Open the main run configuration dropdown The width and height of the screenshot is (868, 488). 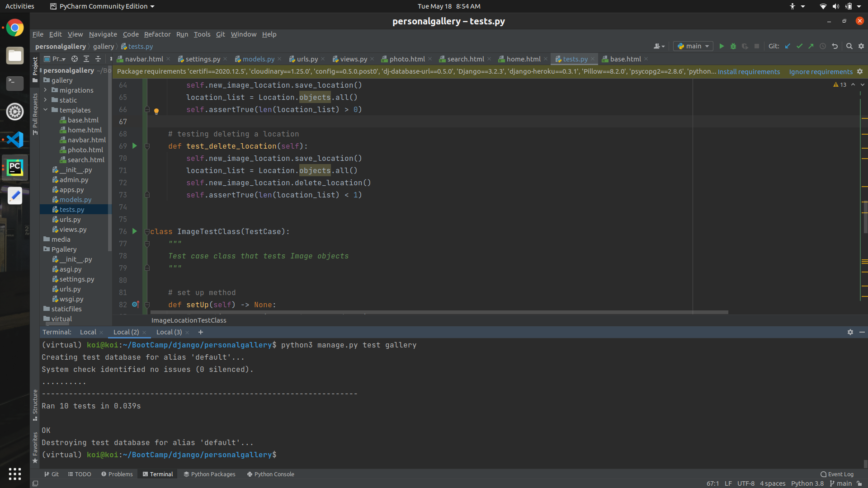(x=693, y=46)
